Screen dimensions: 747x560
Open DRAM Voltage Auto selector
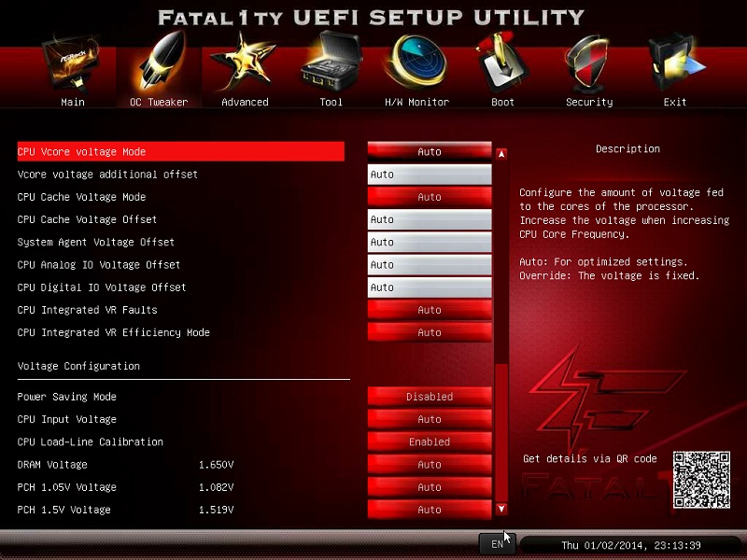[x=430, y=465]
